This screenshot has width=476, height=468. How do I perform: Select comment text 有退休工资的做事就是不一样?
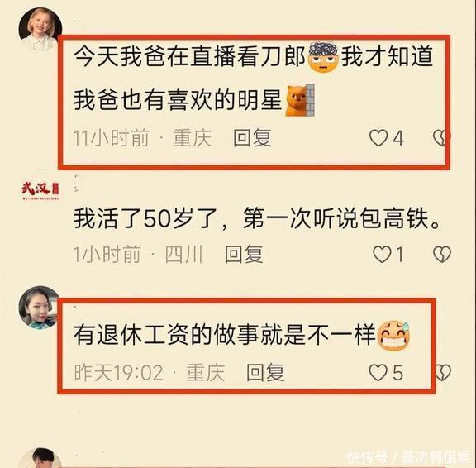click(225, 335)
